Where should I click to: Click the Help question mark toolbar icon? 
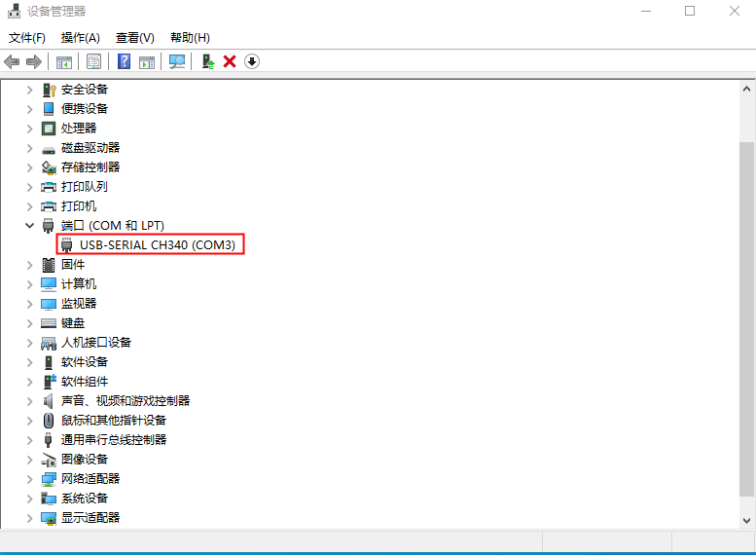pyautogui.click(x=124, y=61)
